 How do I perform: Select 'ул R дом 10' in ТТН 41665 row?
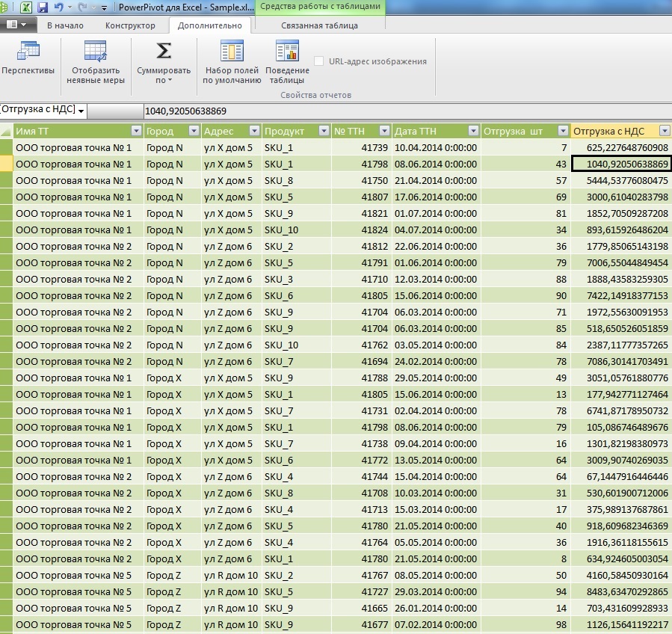[x=232, y=609]
